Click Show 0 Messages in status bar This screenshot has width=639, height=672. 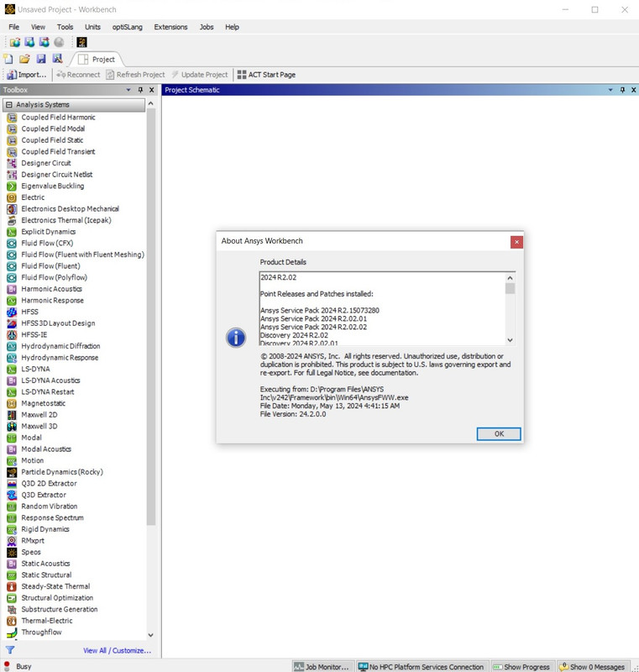click(594, 667)
